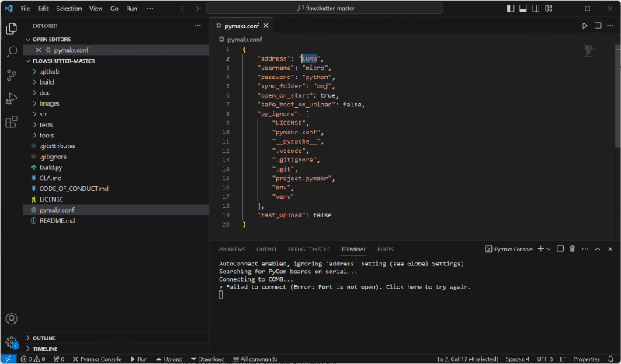Switch to the PROBLEMS panel tab
Image resolution: width=621 pixels, height=364 pixels.
[x=231, y=249]
